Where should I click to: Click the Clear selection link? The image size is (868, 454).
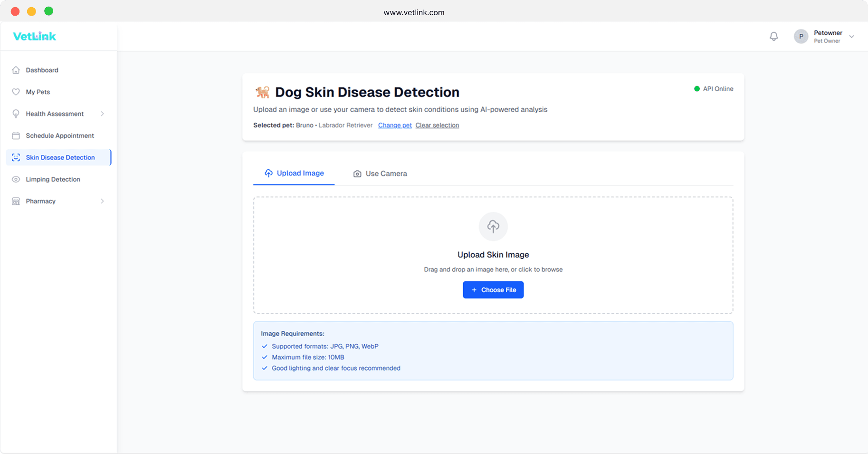coord(437,125)
